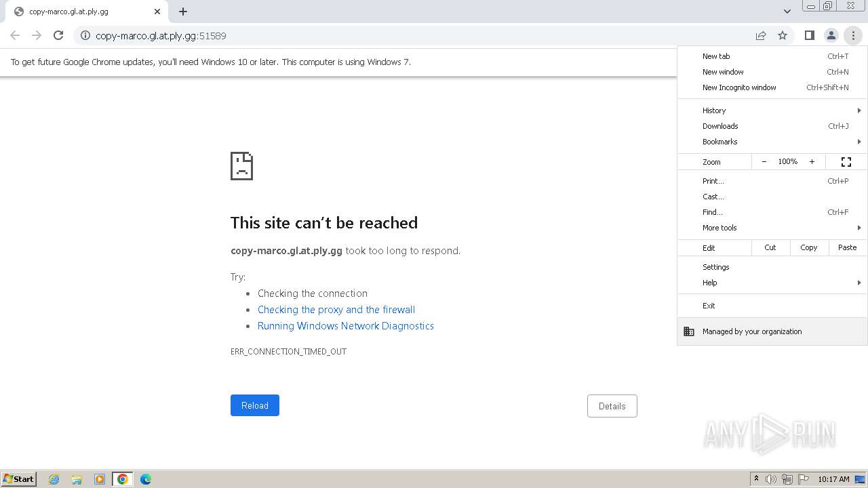868x488 pixels.
Task: Open Settings from Chrome menu
Action: pyautogui.click(x=772, y=267)
